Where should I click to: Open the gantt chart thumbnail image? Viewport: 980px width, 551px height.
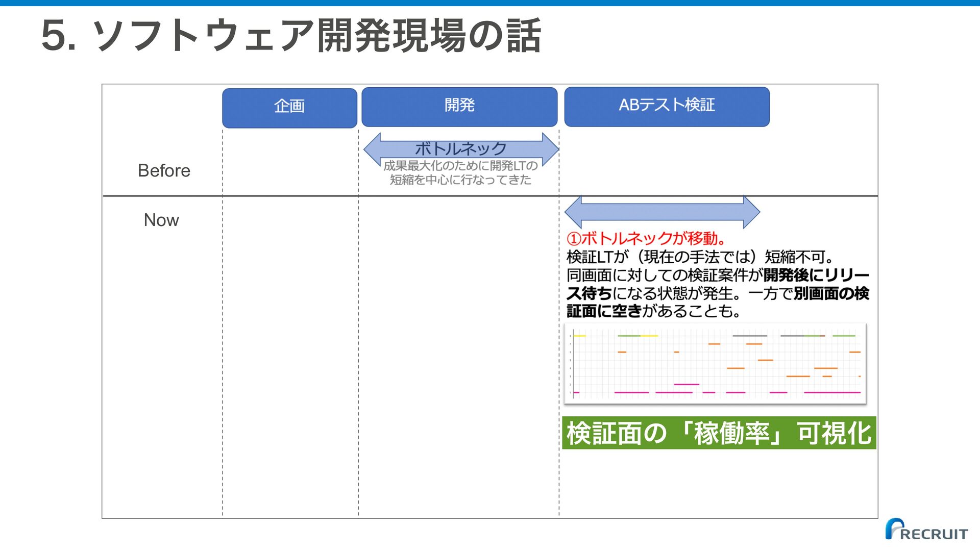pos(715,364)
